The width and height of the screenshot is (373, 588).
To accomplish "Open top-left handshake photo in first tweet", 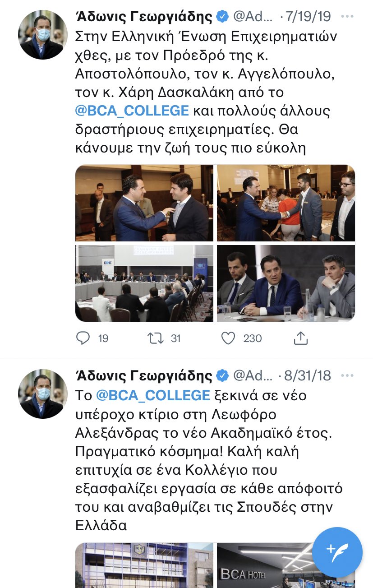I will (144, 203).
